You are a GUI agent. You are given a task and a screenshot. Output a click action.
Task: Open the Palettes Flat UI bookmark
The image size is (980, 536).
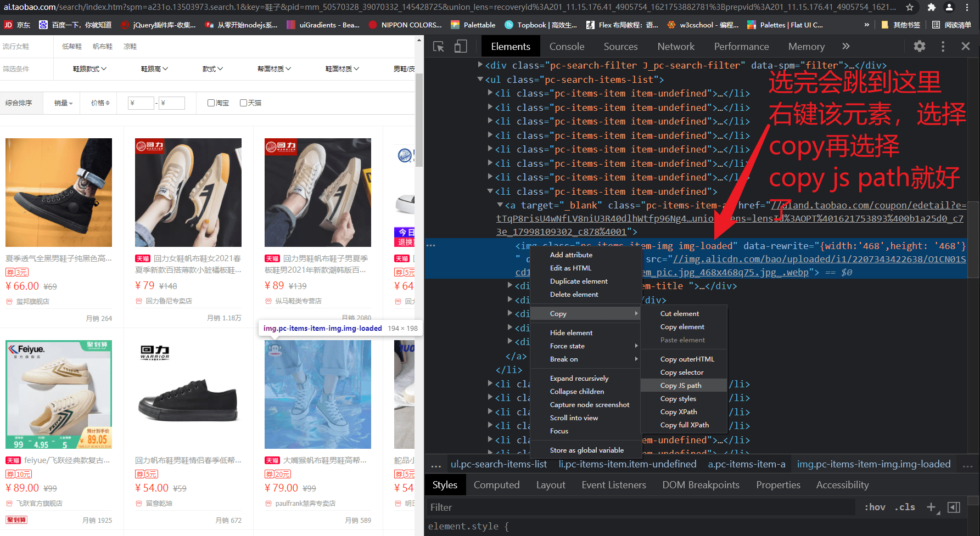click(x=785, y=25)
